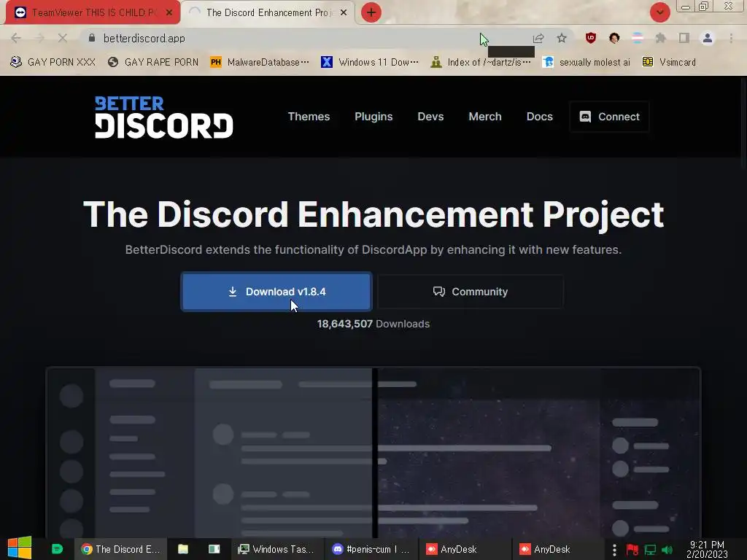The width and height of the screenshot is (747, 560).
Task: Open the 9:21 PM clock and date
Action: click(x=707, y=549)
